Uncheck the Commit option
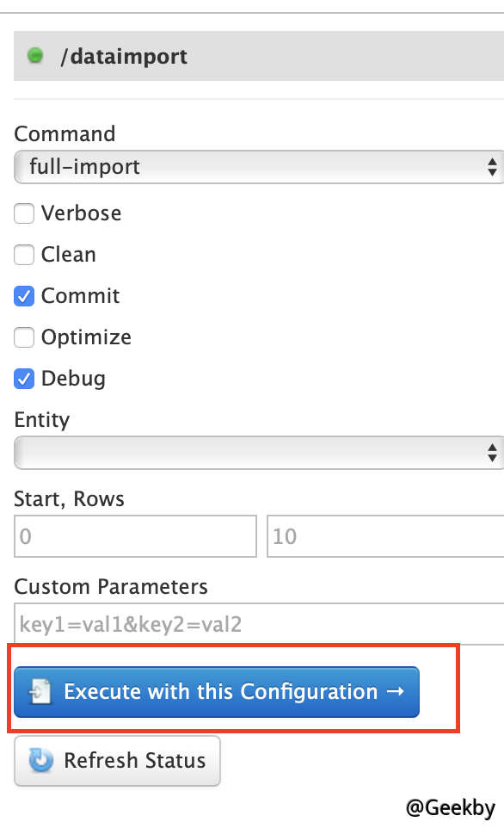 [x=23, y=295]
